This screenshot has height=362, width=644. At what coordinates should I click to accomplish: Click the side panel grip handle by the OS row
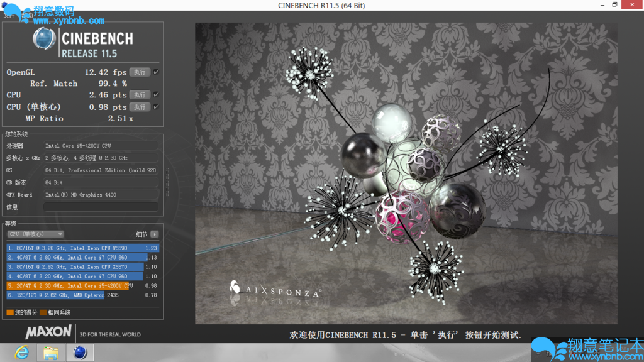click(167, 182)
